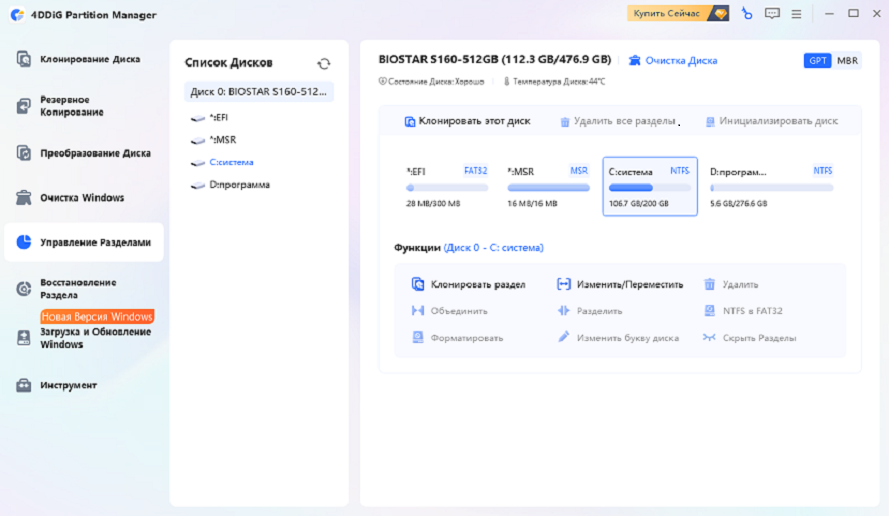
Task: Go to Преобразование Диска
Action: point(83,153)
